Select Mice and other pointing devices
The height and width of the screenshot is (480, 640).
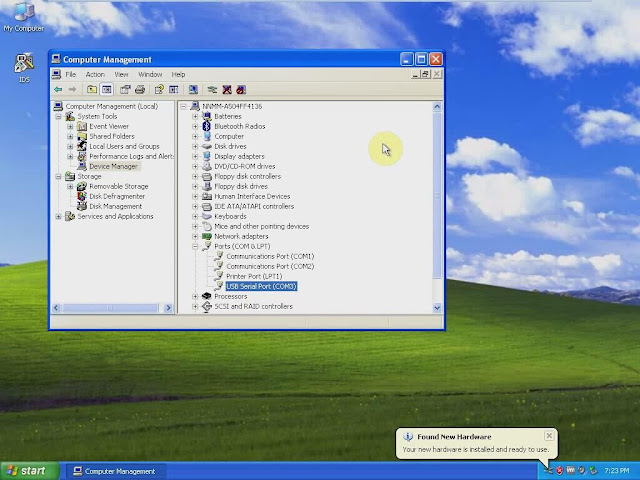(x=262, y=226)
